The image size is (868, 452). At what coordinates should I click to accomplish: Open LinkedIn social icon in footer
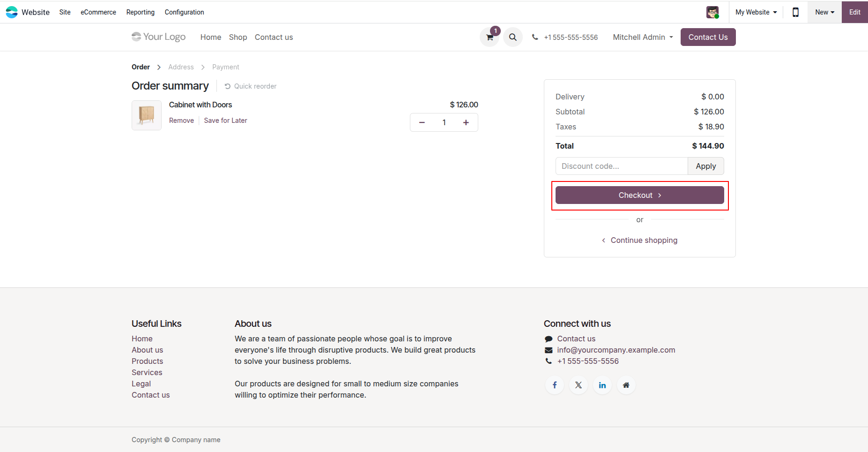point(602,385)
